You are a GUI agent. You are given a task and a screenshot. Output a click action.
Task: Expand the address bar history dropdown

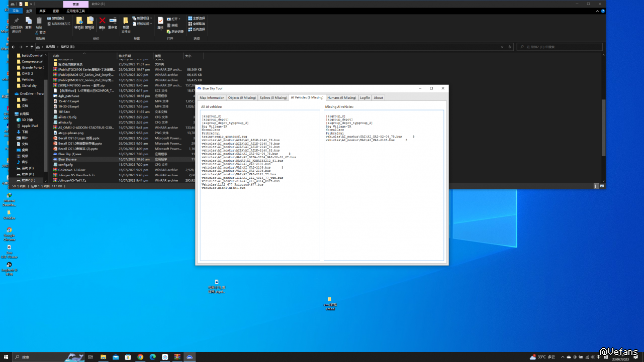click(502, 47)
